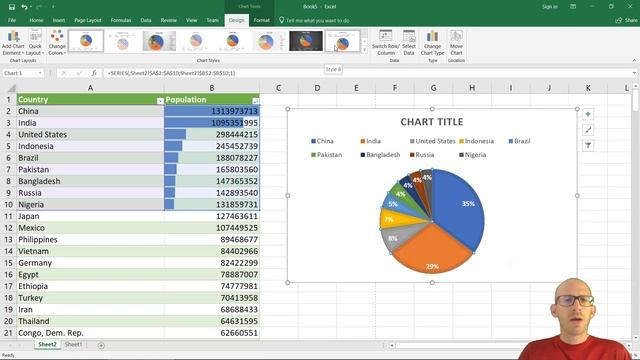Image resolution: width=640 pixels, height=360 pixels.
Task: Switch to the Insert tab
Action: click(59, 20)
